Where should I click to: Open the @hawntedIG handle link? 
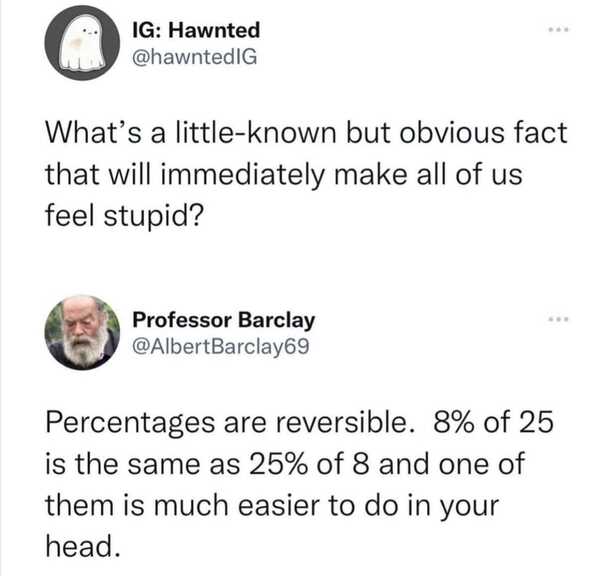195,57
